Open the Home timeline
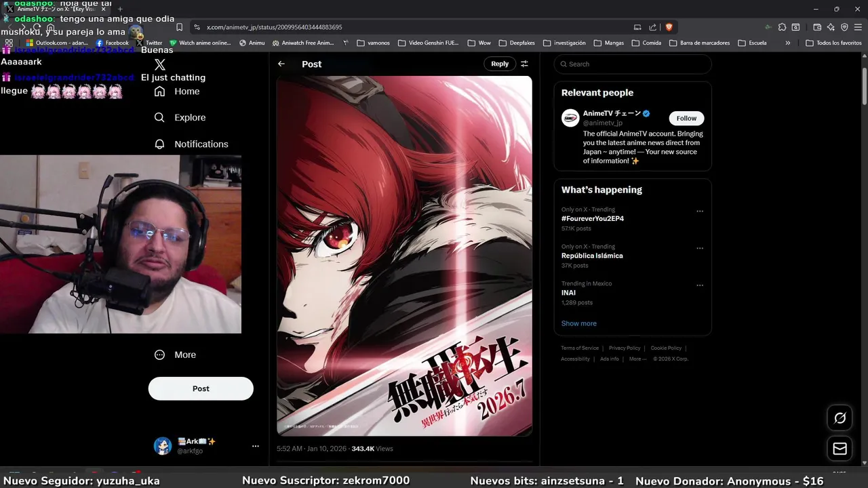This screenshot has width=868, height=488. 176,91
